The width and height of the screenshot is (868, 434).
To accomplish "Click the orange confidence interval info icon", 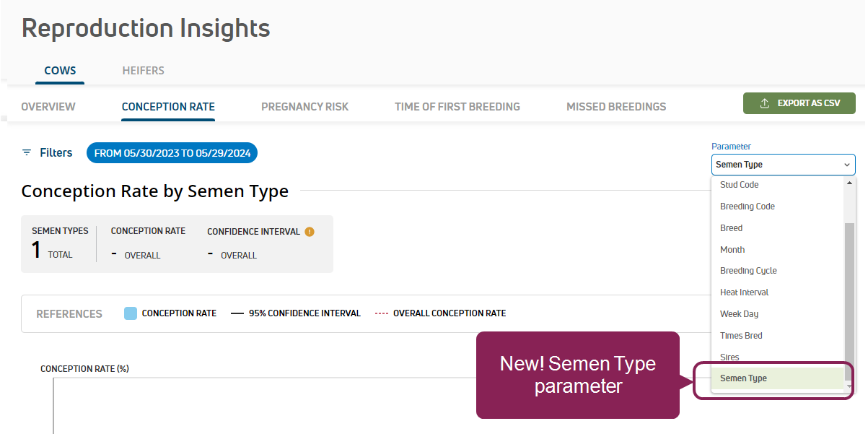I will point(310,232).
